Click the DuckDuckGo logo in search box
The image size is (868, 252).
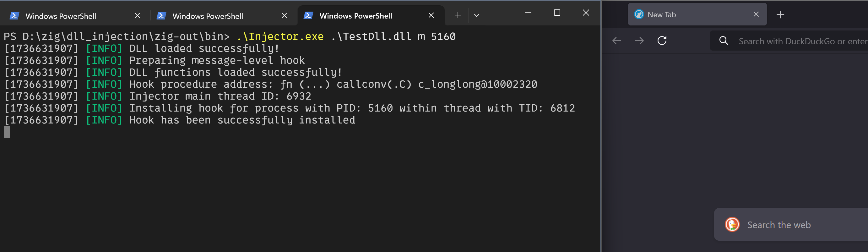[732, 224]
